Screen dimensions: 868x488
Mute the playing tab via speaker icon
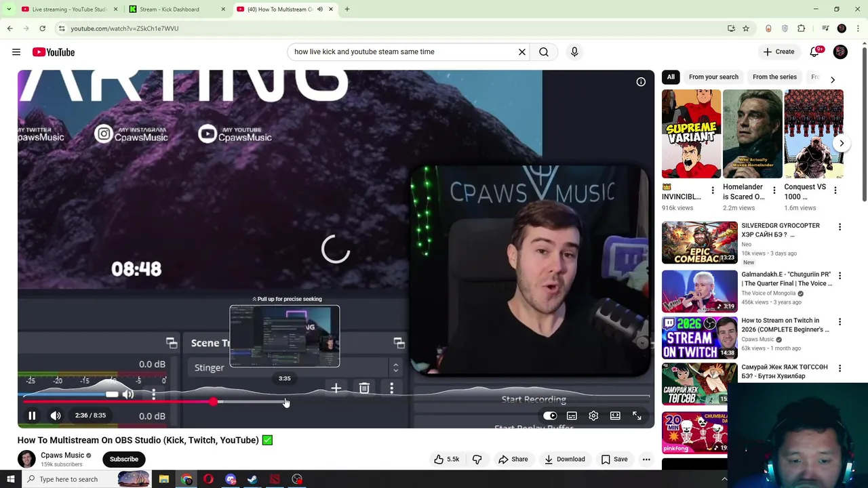320,9
